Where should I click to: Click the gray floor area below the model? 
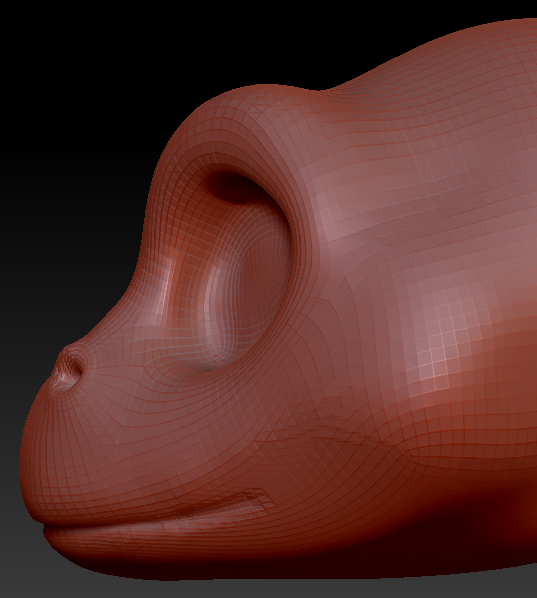267,587
